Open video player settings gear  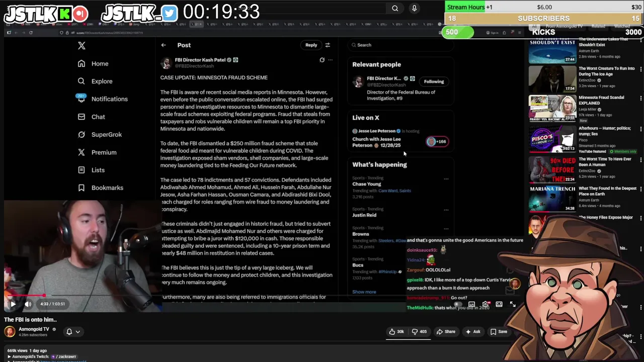coord(486,304)
